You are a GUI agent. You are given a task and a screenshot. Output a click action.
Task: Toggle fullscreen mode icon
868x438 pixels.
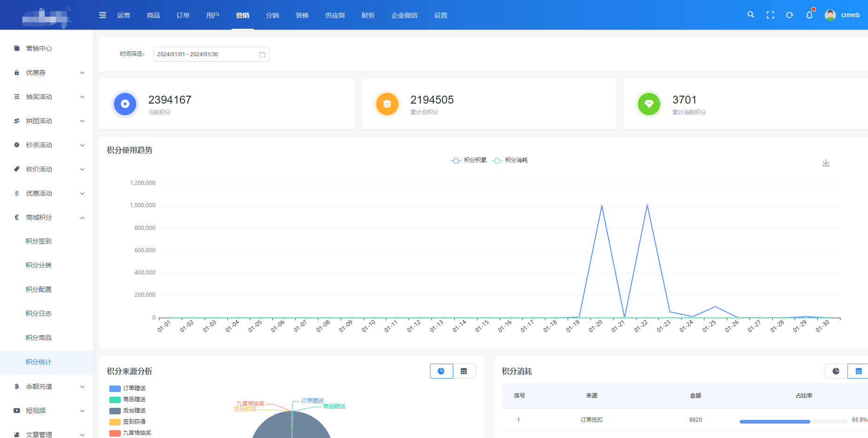tap(770, 15)
